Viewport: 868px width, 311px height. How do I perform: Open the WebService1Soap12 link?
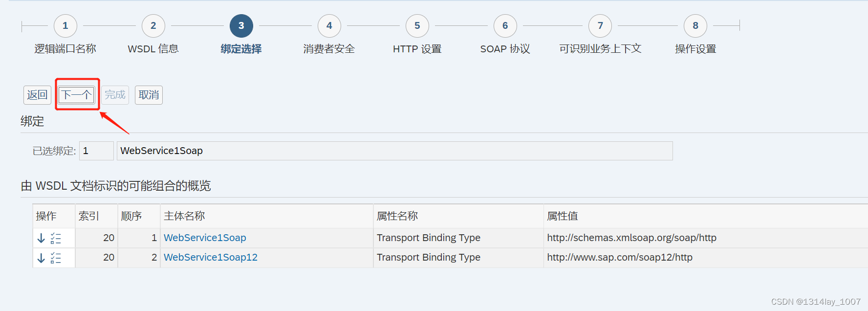[x=211, y=257]
